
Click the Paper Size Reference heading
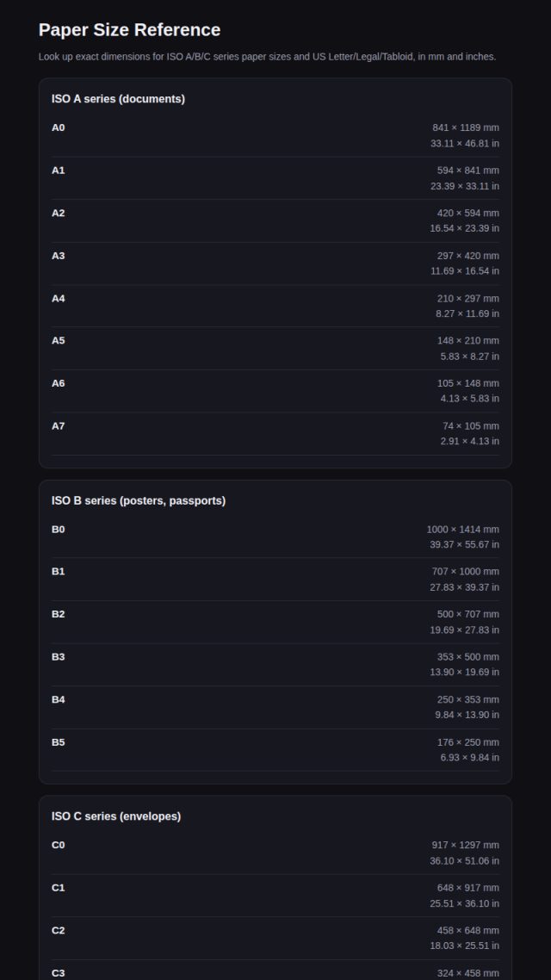point(129,30)
